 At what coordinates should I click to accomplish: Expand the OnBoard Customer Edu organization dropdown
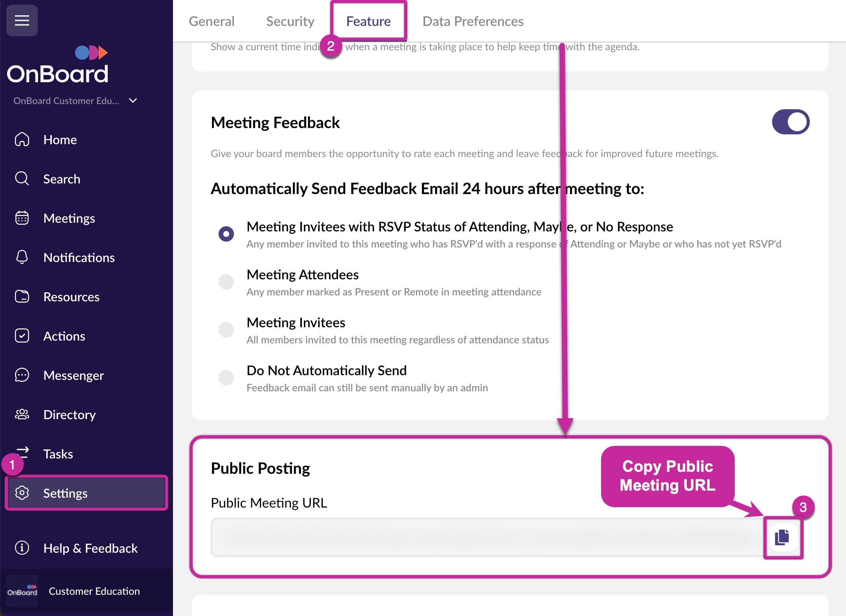(133, 101)
